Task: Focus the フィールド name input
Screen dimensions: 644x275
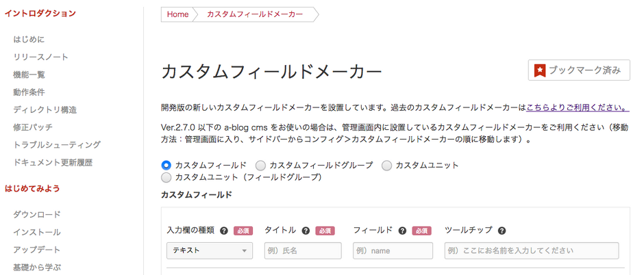Action: [393, 250]
